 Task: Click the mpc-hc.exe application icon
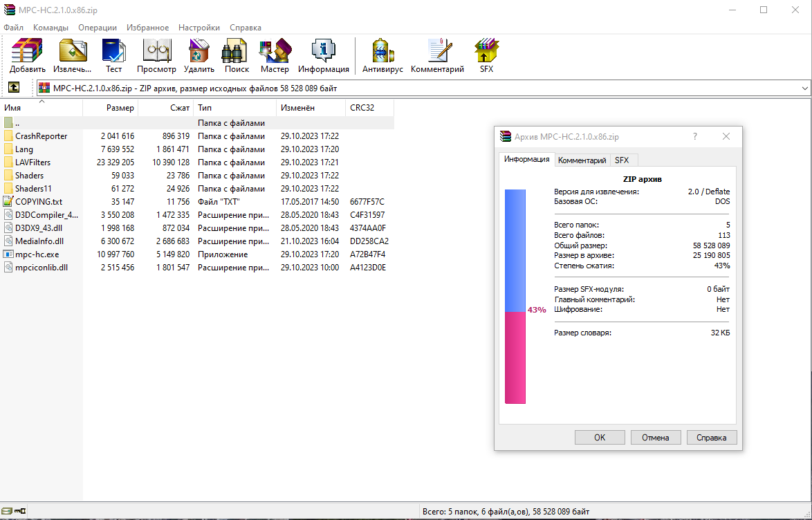pyautogui.click(x=8, y=254)
